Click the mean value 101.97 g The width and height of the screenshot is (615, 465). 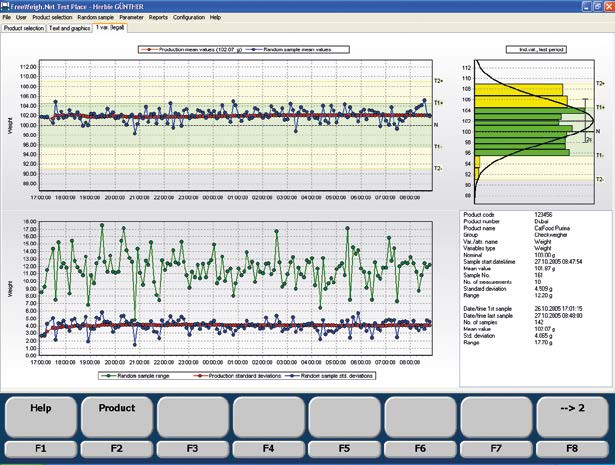click(x=545, y=269)
